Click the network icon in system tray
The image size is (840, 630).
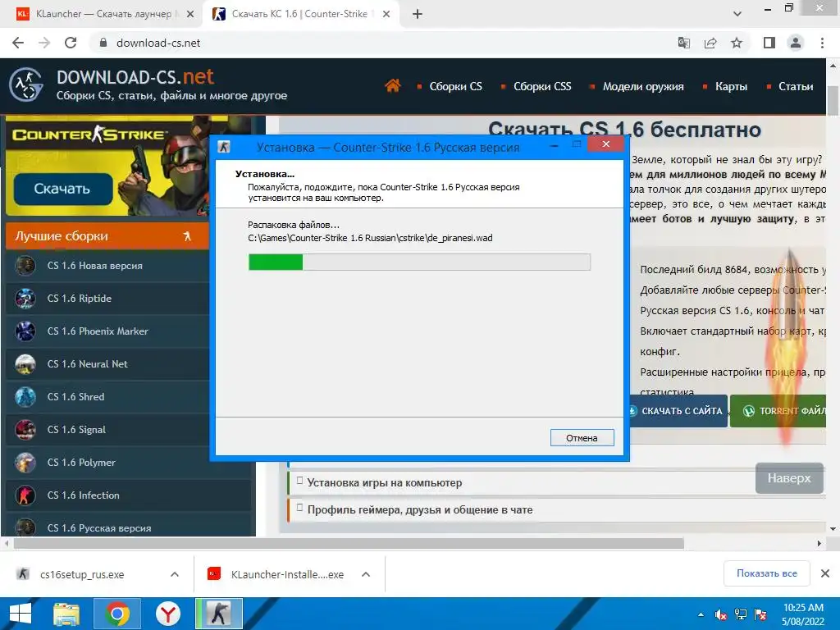[x=741, y=615]
